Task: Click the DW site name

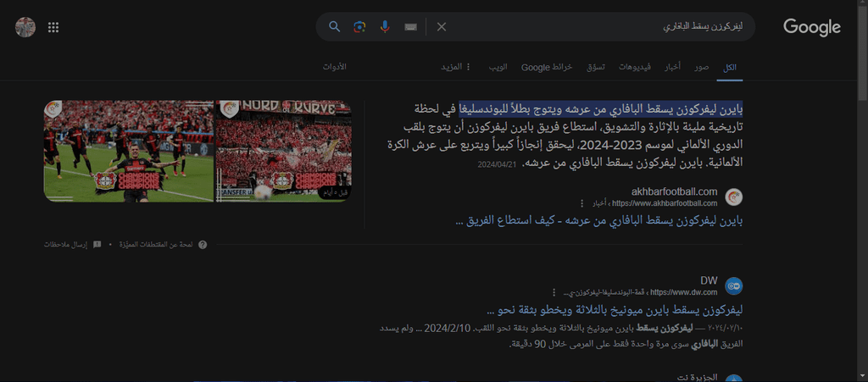Action: 709,280
